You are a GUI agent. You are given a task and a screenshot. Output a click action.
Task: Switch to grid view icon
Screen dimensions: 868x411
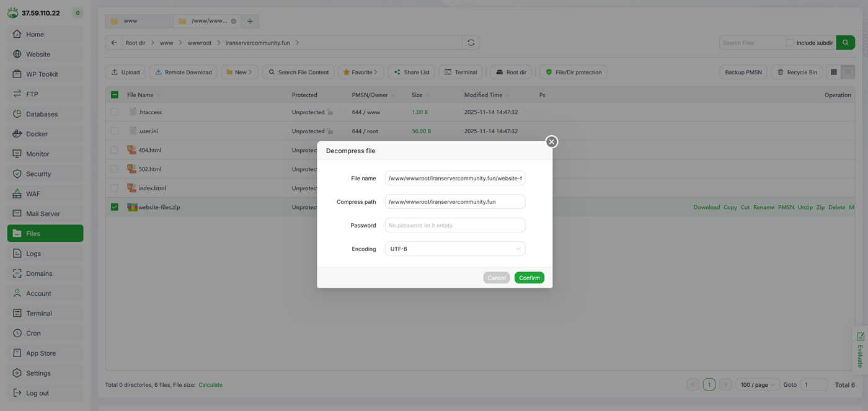pyautogui.click(x=834, y=73)
